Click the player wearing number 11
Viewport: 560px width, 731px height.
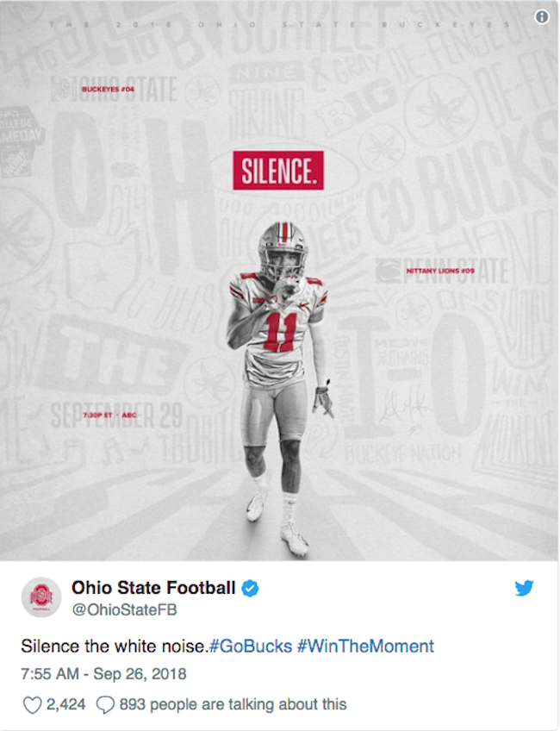pyautogui.click(x=279, y=387)
